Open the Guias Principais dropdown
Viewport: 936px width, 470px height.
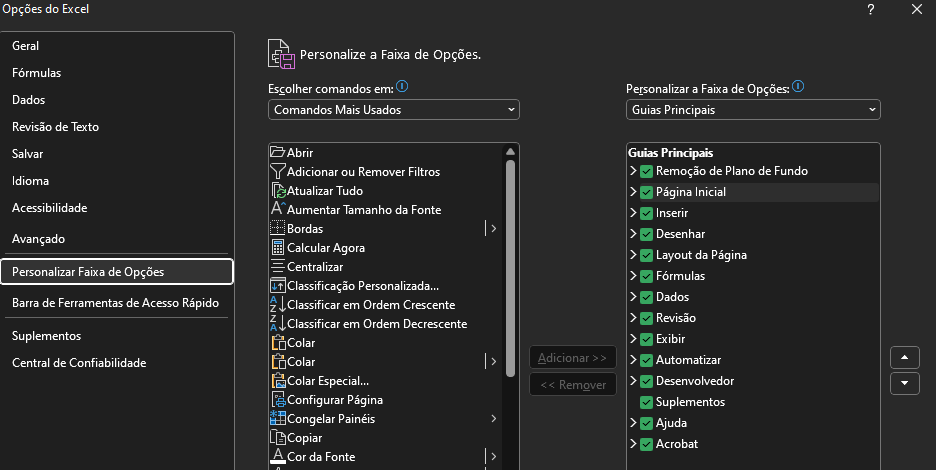(753, 110)
